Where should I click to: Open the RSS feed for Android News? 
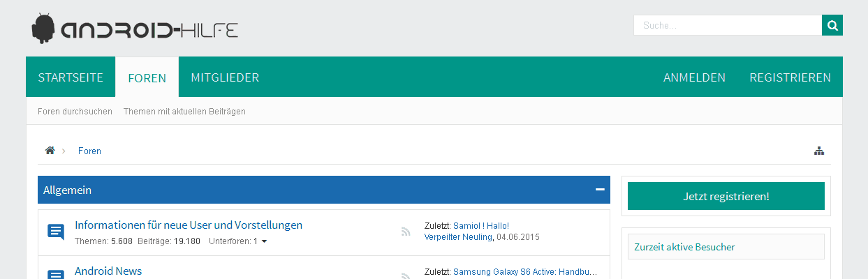406,276
